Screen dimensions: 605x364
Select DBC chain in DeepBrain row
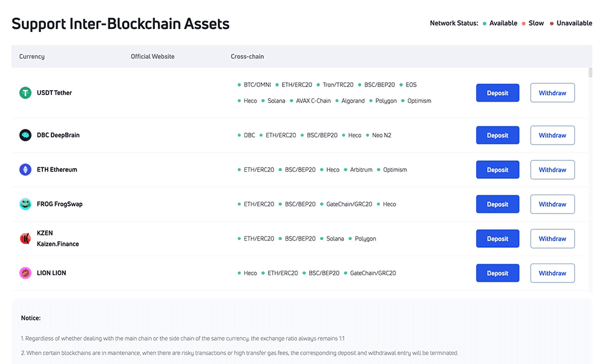246,135
